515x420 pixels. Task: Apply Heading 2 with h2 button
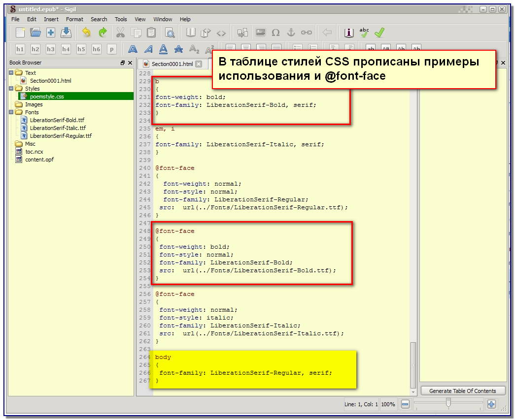click(35, 49)
